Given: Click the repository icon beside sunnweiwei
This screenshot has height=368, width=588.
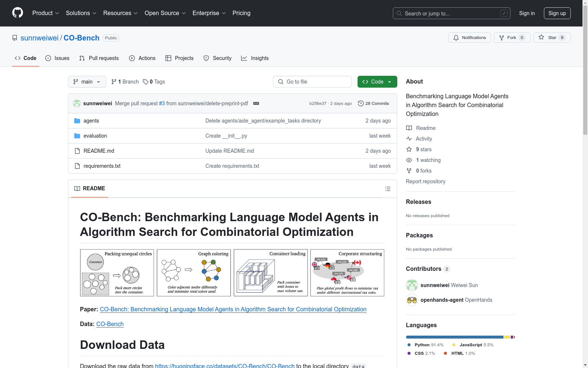Looking at the screenshot, I should tap(15, 38).
